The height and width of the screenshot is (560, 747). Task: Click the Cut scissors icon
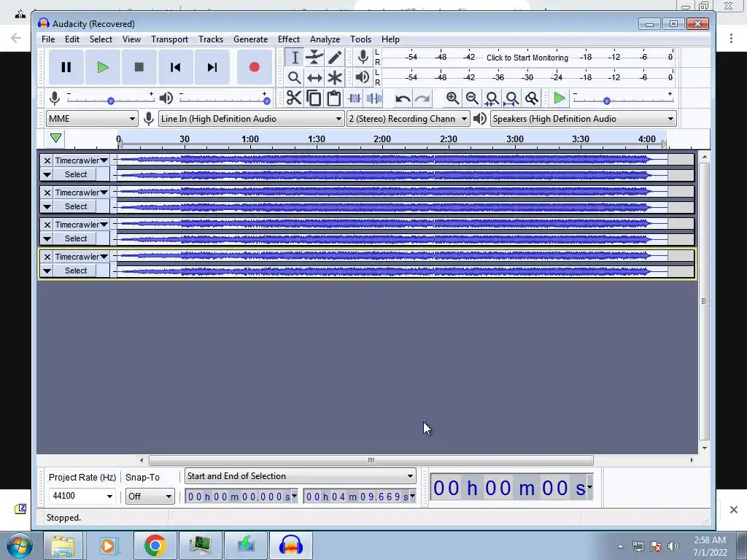[x=294, y=98]
